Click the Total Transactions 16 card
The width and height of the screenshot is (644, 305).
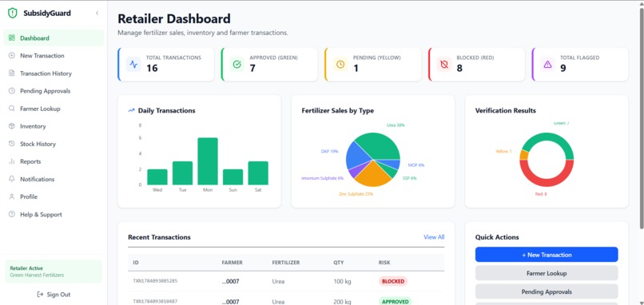click(166, 64)
